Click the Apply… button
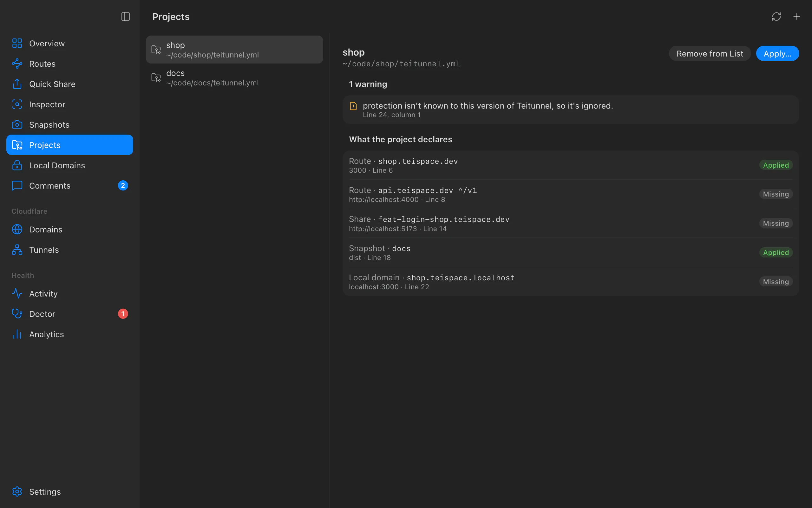 click(777, 53)
